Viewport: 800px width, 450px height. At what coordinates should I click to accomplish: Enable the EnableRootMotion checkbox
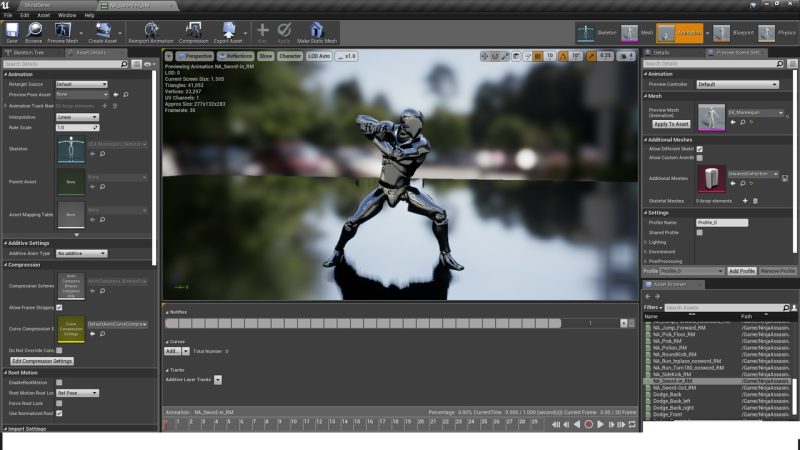click(x=59, y=382)
